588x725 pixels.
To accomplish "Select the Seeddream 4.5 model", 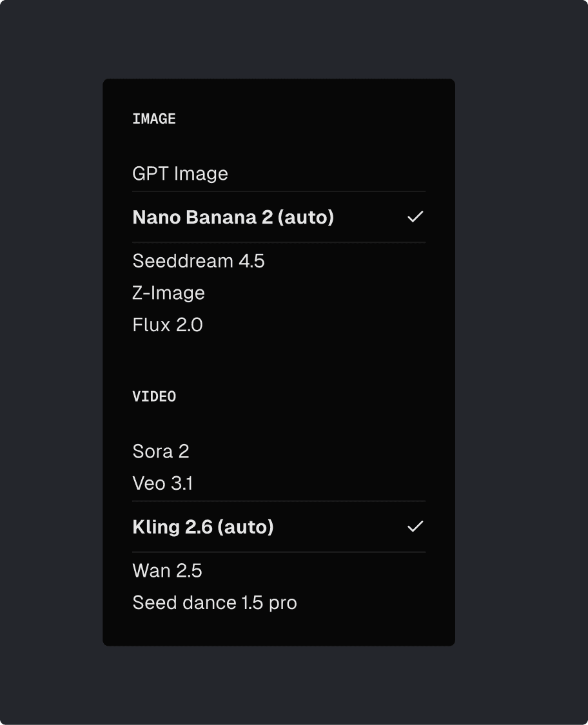I will [x=199, y=261].
